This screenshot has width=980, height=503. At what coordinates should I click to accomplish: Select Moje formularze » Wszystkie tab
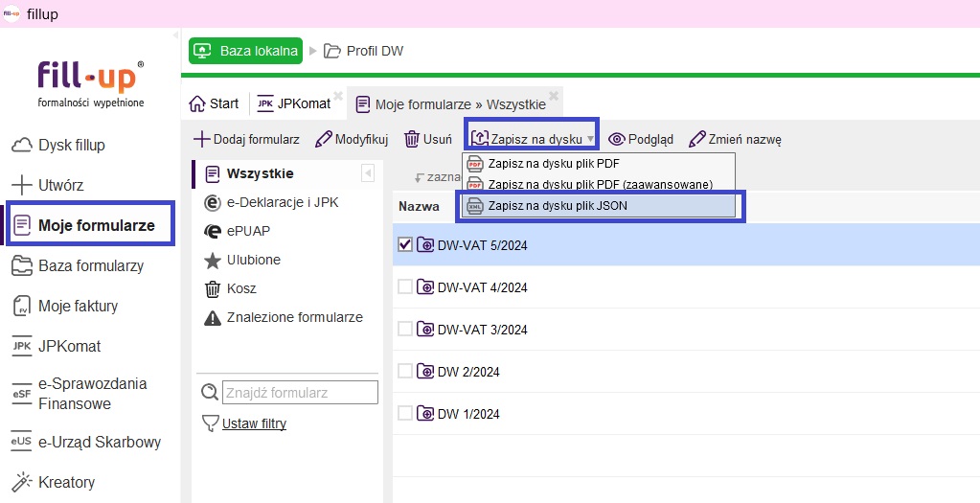pyautogui.click(x=450, y=104)
